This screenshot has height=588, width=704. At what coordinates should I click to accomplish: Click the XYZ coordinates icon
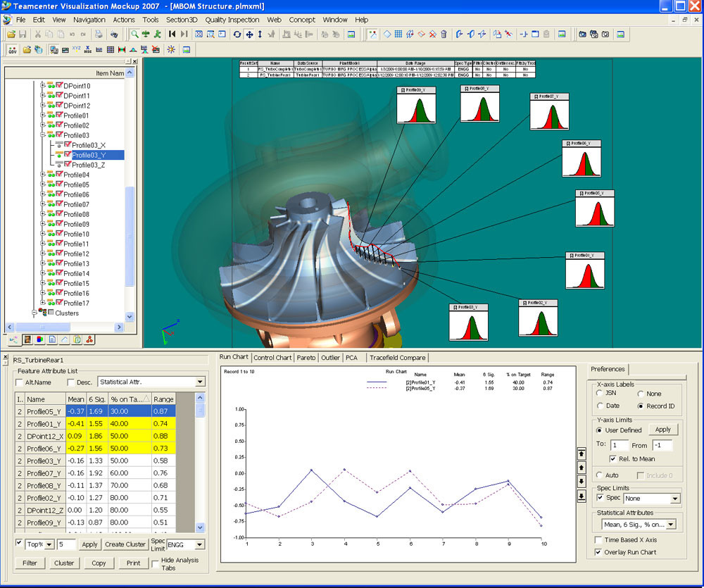point(76,50)
